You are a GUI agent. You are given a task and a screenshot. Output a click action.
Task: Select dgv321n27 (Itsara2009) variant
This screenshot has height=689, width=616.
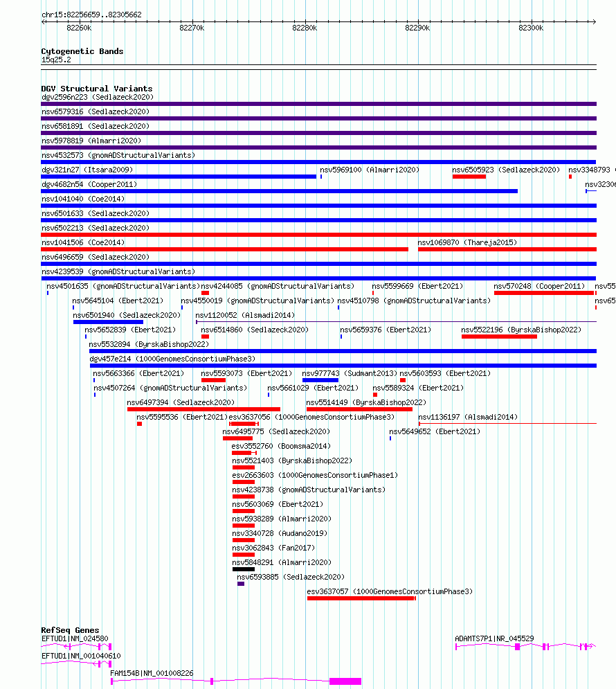[x=87, y=170]
